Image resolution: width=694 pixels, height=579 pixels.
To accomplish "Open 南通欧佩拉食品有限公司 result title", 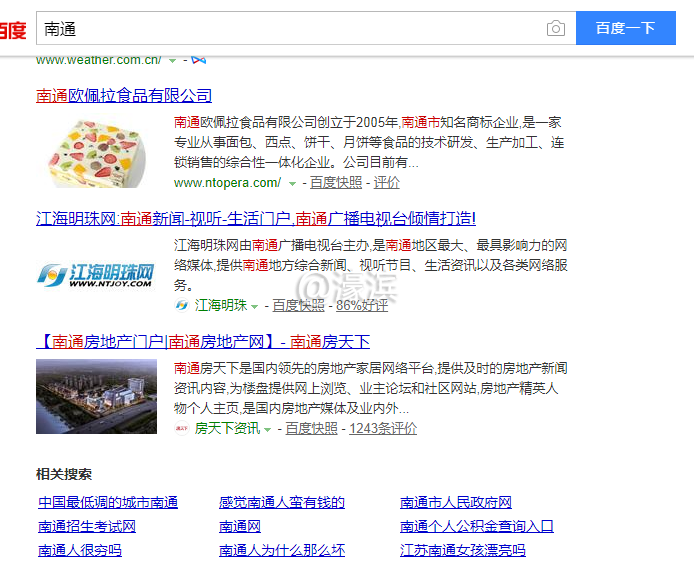I will (x=124, y=95).
